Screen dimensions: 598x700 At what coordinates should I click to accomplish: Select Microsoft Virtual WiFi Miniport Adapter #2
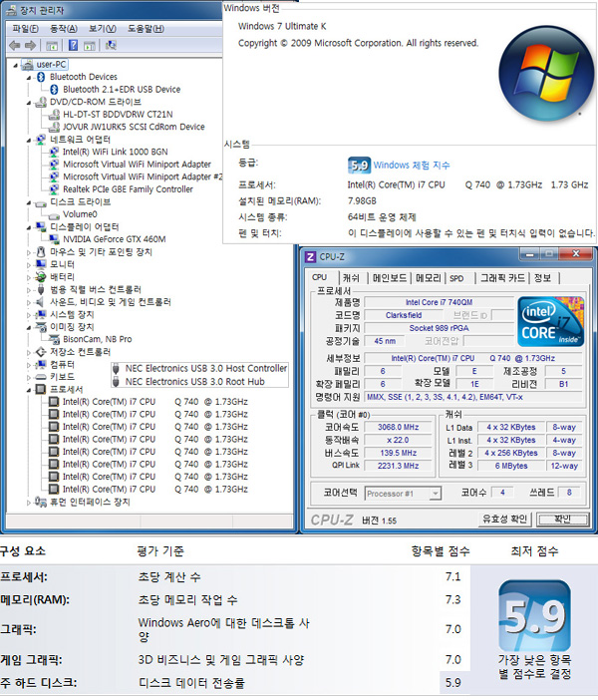point(142,176)
